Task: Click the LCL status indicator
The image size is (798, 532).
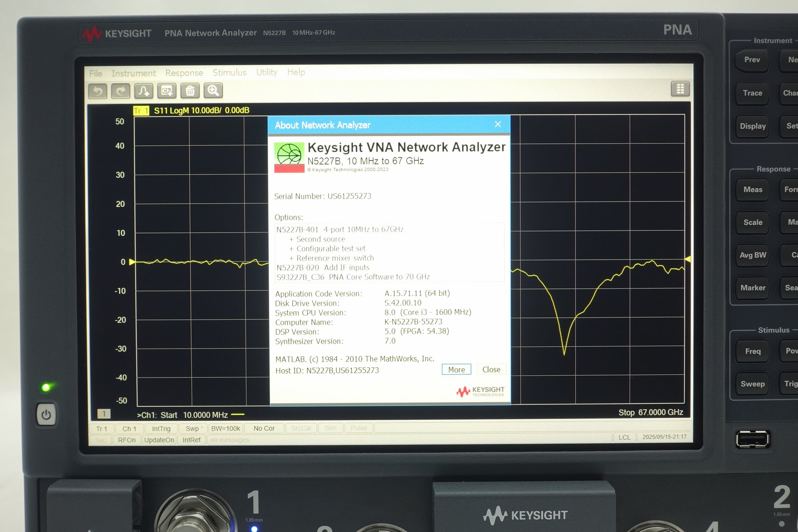Action: tap(625, 437)
